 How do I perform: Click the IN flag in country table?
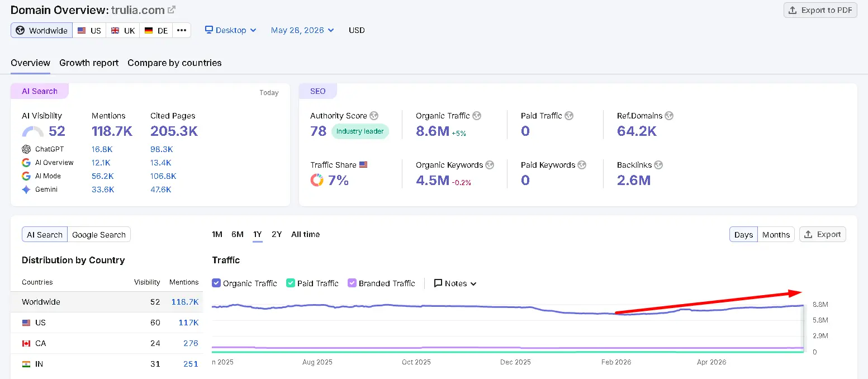click(x=26, y=364)
